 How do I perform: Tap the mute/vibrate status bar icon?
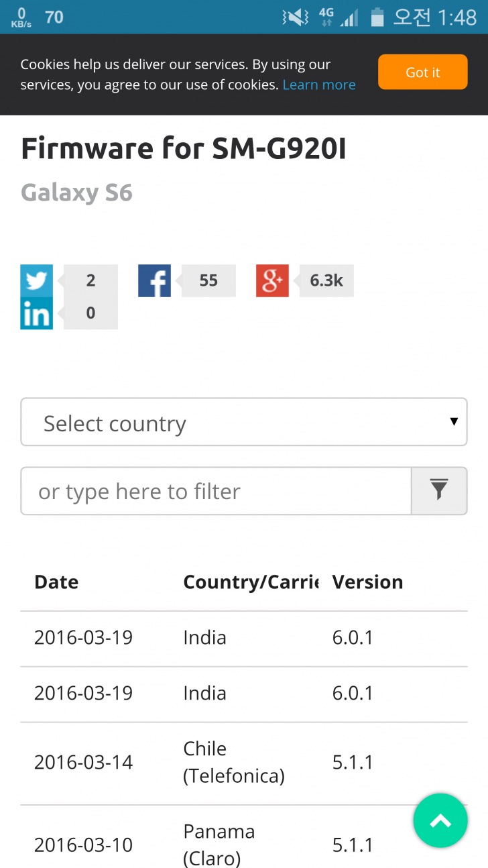click(x=295, y=17)
